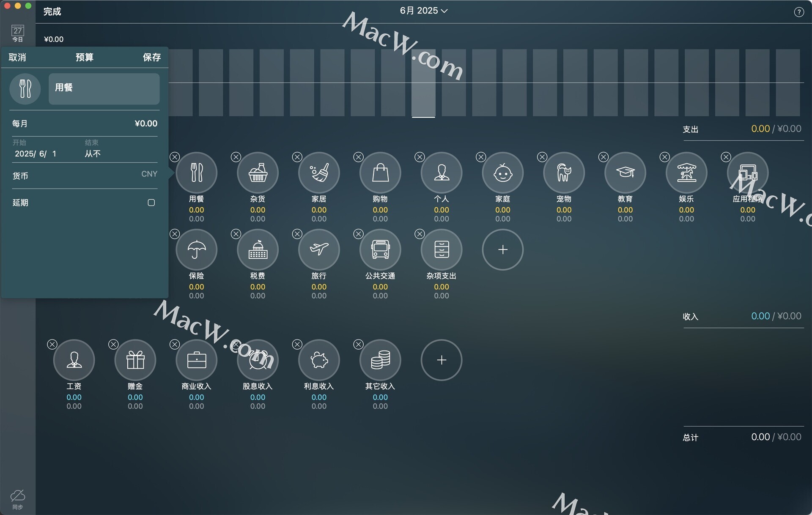Open the 家居 household cleaning category
Viewport: 812px width, 515px height.
319,173
